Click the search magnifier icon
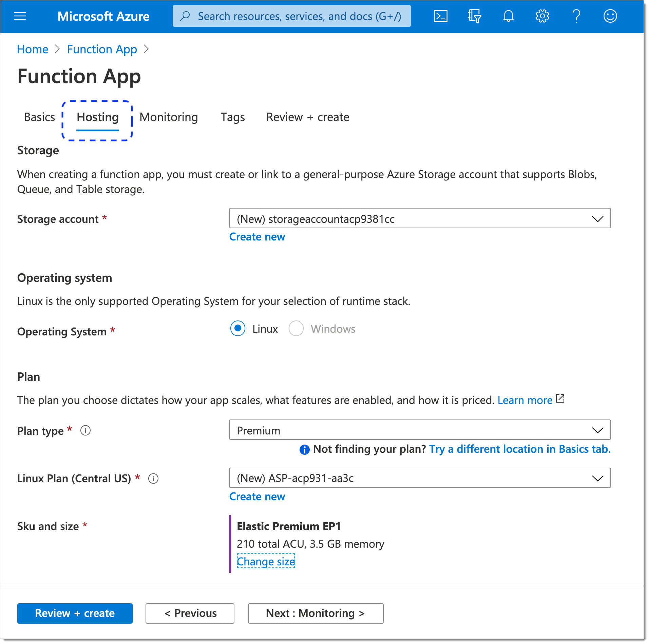 [x=185, y=16]
